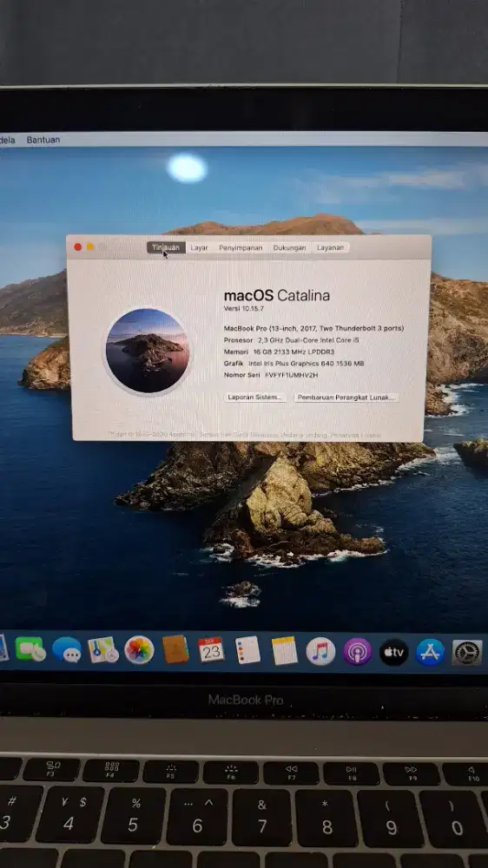Open the Calendar icon showing 23

tap(211, 650)
